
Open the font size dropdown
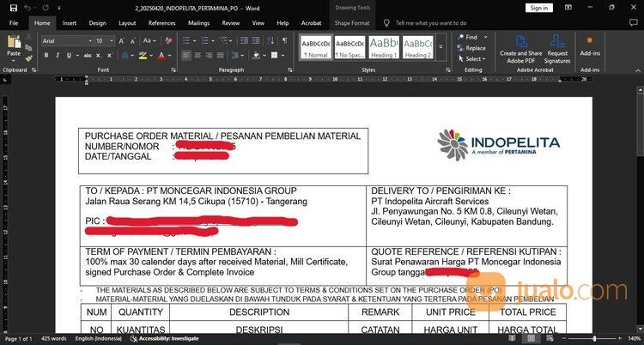click(x=104, y=40)
